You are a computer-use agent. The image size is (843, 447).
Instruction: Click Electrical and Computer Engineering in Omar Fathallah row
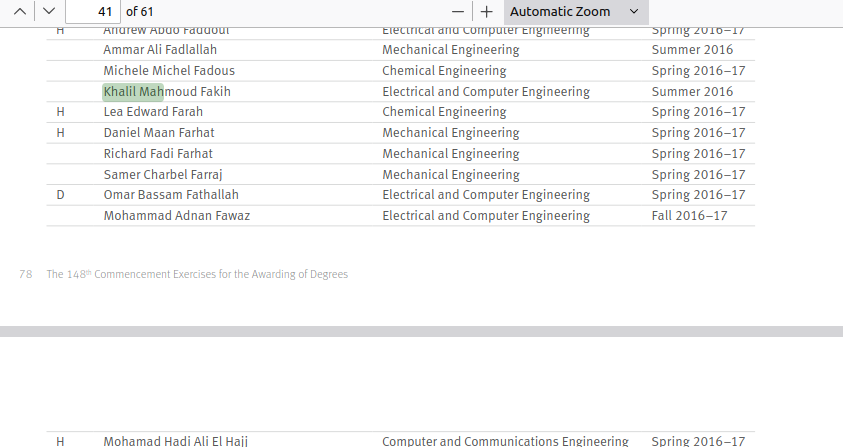(486, 195)
